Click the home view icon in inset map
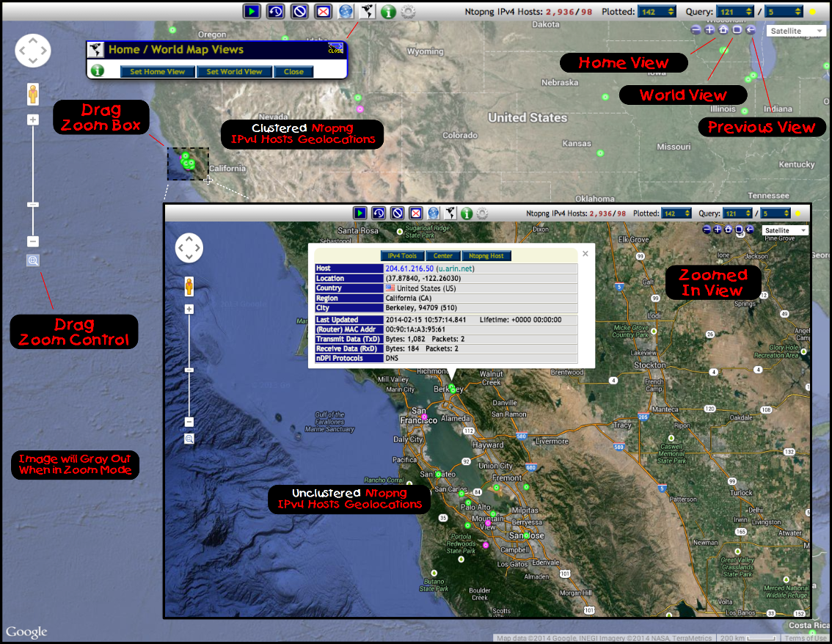Viewport: 832px width, 644px height. pos(728,230)
